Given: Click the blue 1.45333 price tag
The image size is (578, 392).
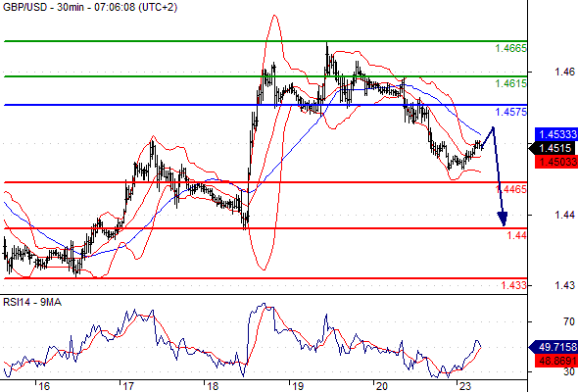Looking at the screenshot, I should pos(556,134).
